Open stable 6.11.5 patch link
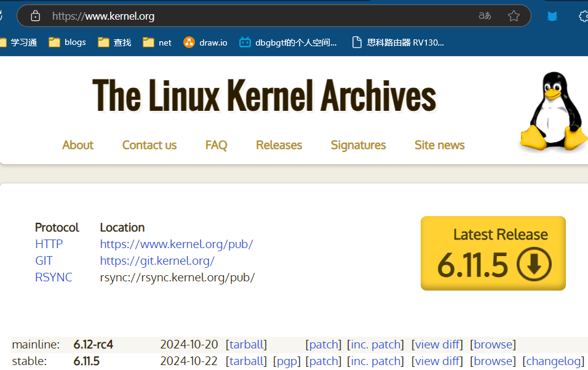This screenshot has width=588, height=370. [324, 361]
